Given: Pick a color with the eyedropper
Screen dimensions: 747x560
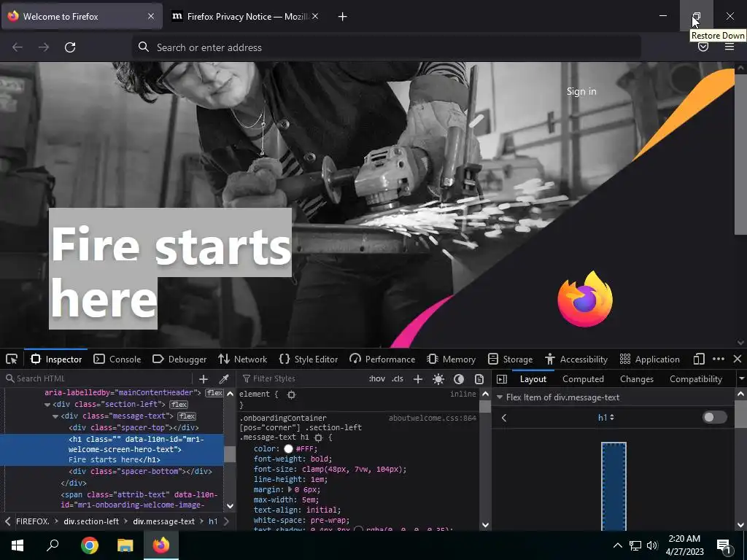Looking at the screenshot, I should pos(223,378).
